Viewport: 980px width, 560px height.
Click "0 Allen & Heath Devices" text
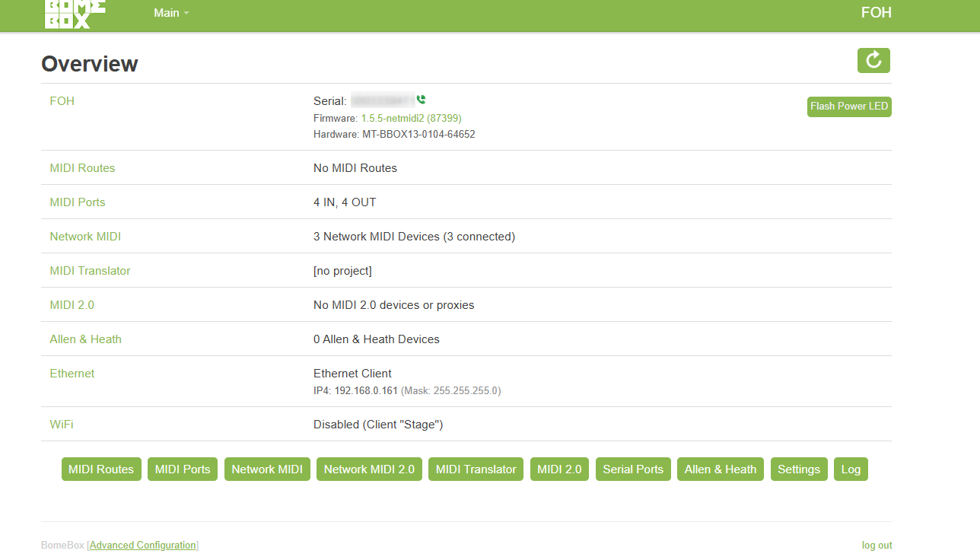click(x=377, y=339)
